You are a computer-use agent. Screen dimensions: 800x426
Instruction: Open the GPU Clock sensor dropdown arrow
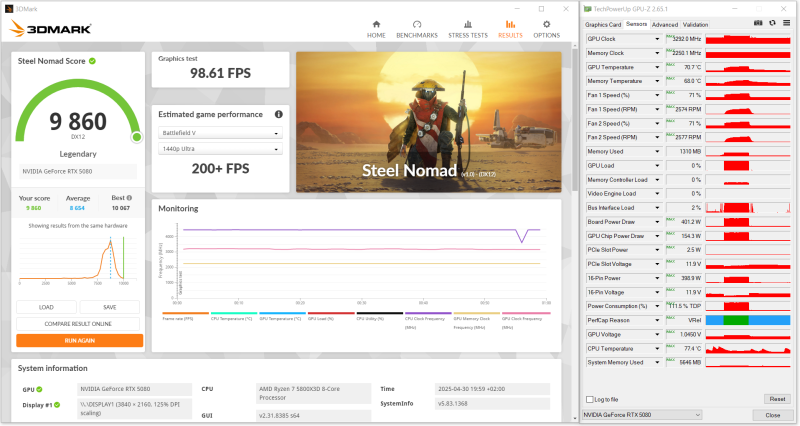[x=657, y=39]
